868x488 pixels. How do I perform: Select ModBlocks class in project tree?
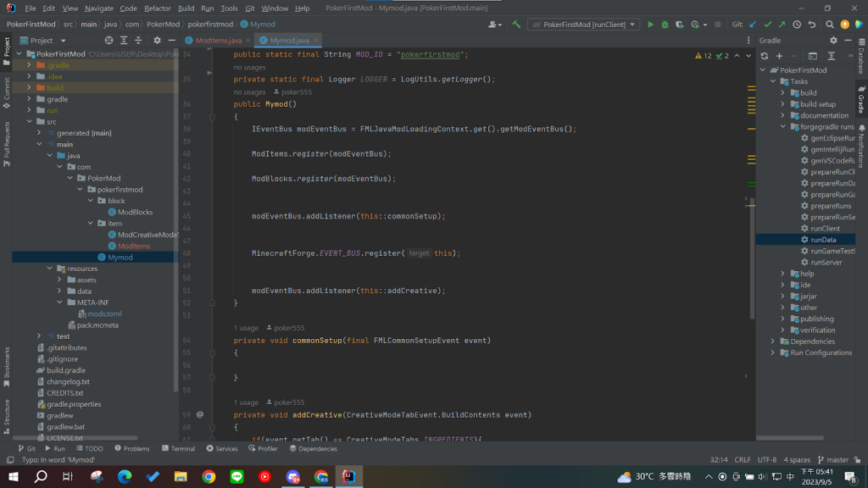135,212
